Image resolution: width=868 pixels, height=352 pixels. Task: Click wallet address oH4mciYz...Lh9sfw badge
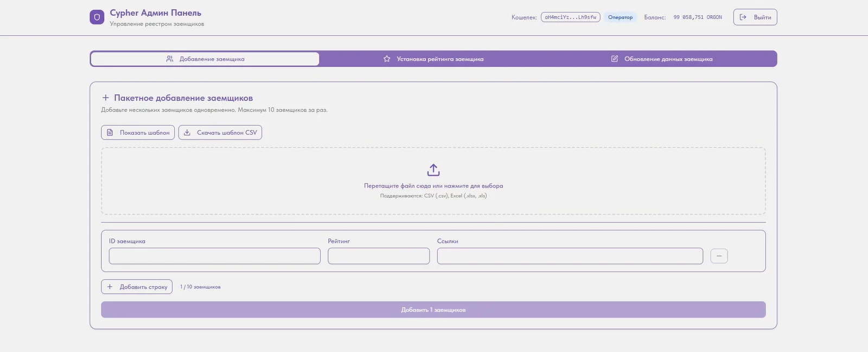click(570, 17)
